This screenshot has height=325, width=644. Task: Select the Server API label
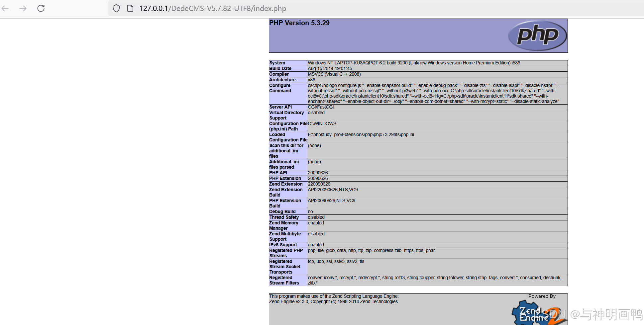tap(280, 107)
